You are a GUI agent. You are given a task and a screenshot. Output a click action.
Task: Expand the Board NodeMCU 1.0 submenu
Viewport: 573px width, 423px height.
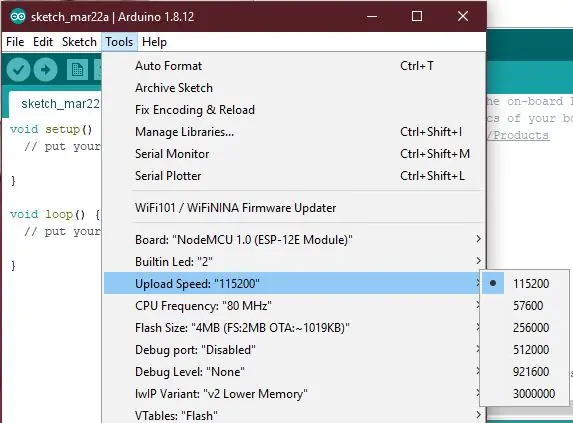[x=295, y=240]
